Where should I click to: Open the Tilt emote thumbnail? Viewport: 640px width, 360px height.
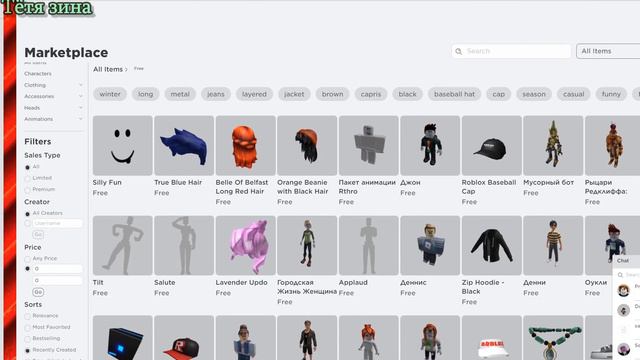coord(122,245)
